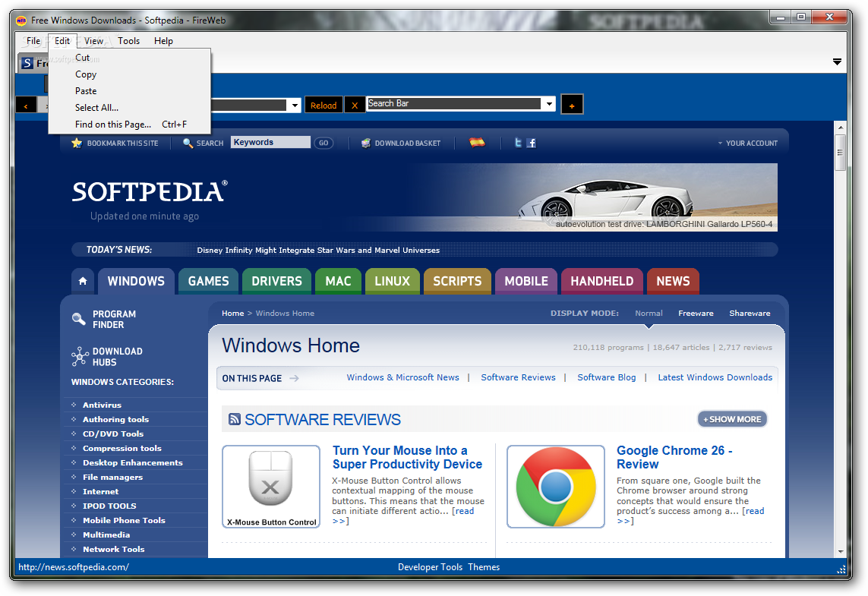Open the Google Chrome 26 Review article

coord(674,457)
